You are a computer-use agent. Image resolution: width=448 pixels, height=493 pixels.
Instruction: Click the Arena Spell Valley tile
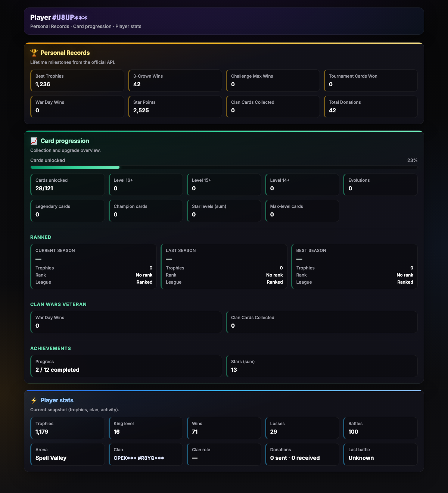[68, 454]
